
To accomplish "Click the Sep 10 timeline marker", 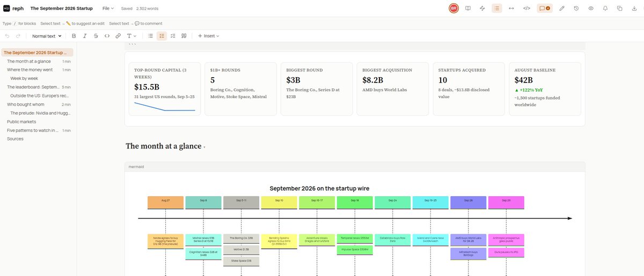I will (x=279, y=202).
